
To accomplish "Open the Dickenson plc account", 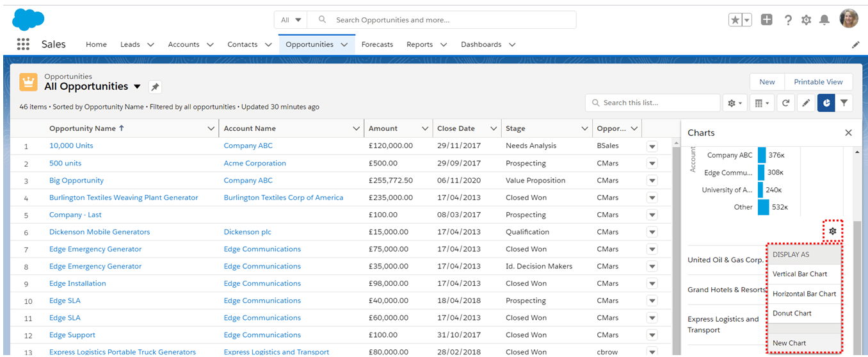I will (248, 232).
